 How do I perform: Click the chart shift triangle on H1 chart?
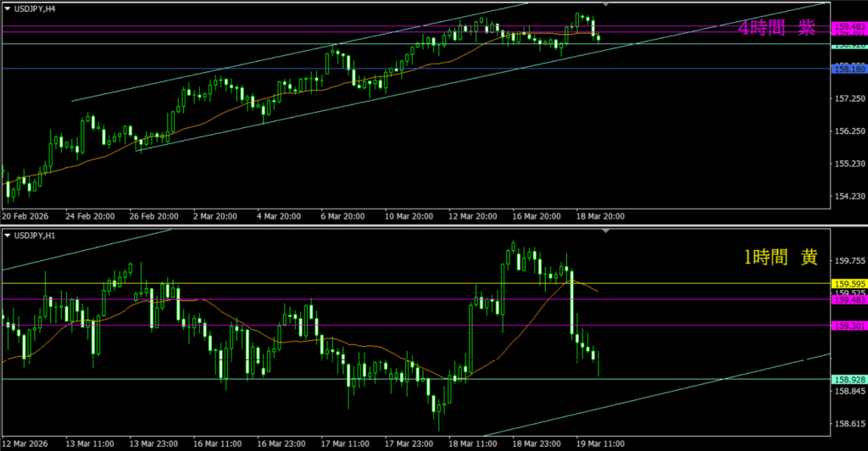pyautogui.click(x=604, y=231)
